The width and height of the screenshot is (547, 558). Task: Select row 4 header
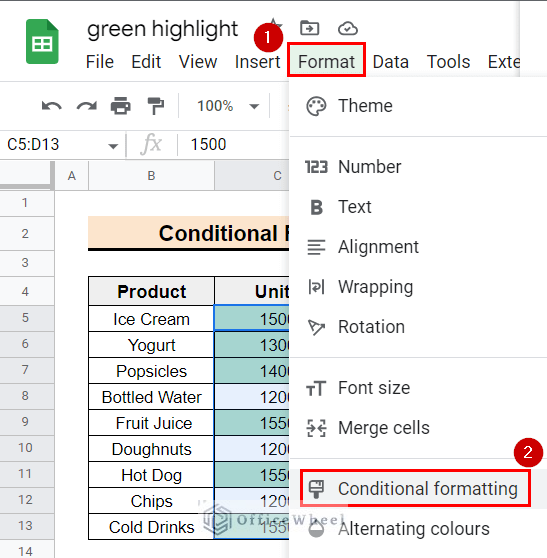pos(27,291)
